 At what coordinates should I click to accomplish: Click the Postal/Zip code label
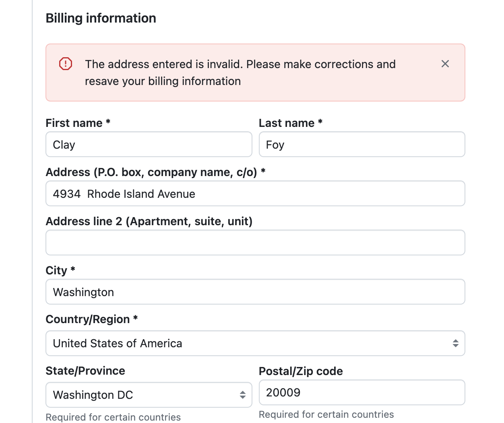click(x=301, y=371)
